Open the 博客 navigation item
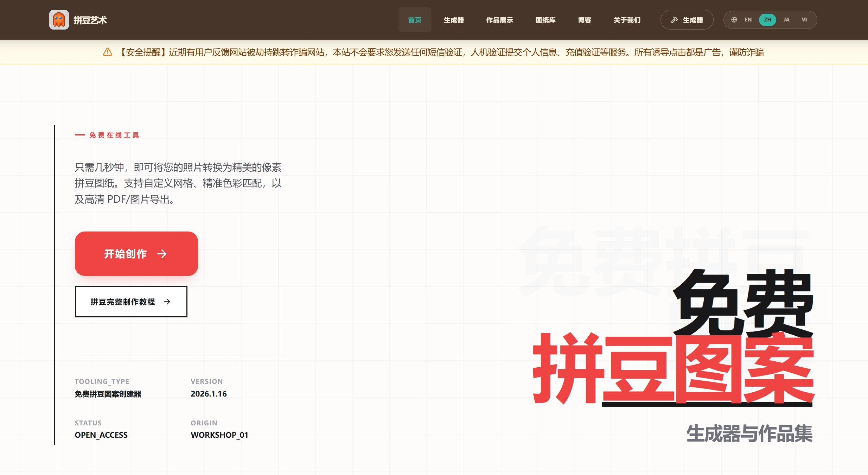 584,20
